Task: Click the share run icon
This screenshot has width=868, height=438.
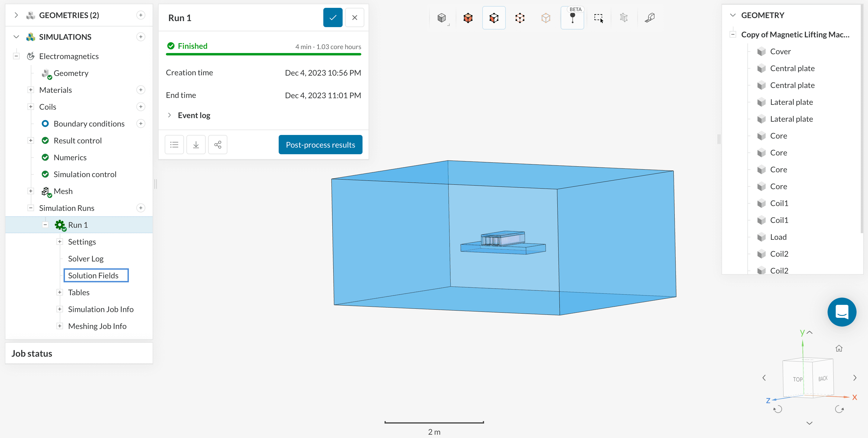Action: tap(218, 145)
